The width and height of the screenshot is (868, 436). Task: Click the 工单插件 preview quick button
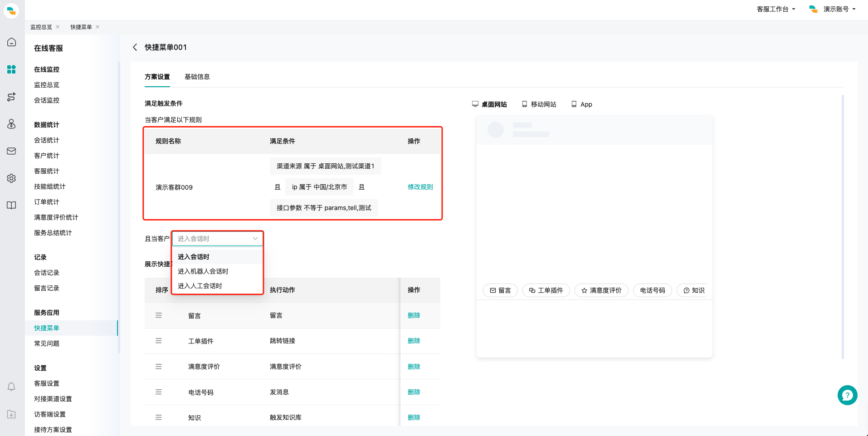pos(546,290)
